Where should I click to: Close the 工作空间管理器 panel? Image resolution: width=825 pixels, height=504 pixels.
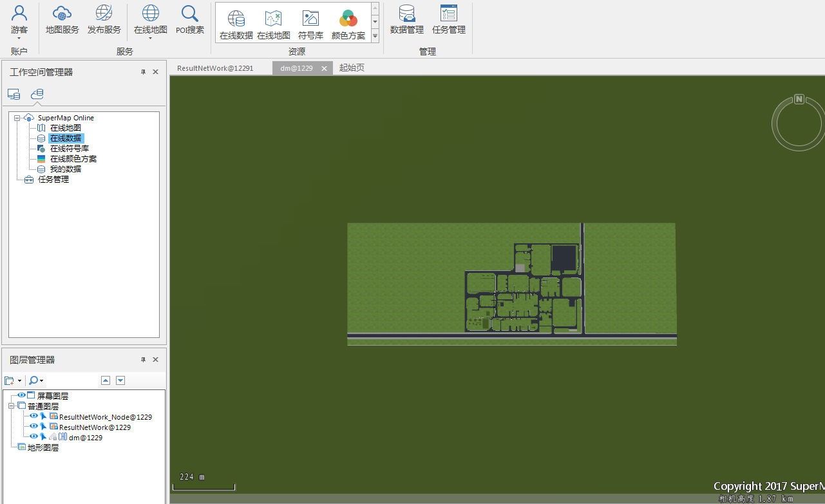pyautogui.click(x=155, y=72)
